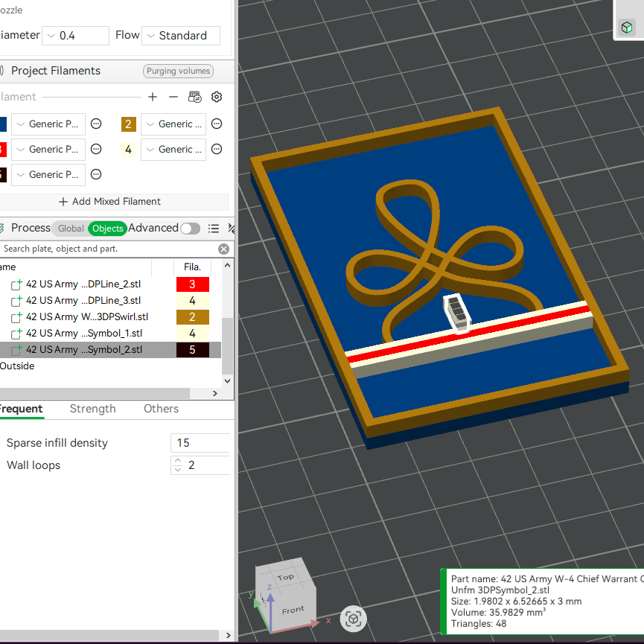Click the Front face of navigation cube
644x644 pixels.
pos(293,610)
